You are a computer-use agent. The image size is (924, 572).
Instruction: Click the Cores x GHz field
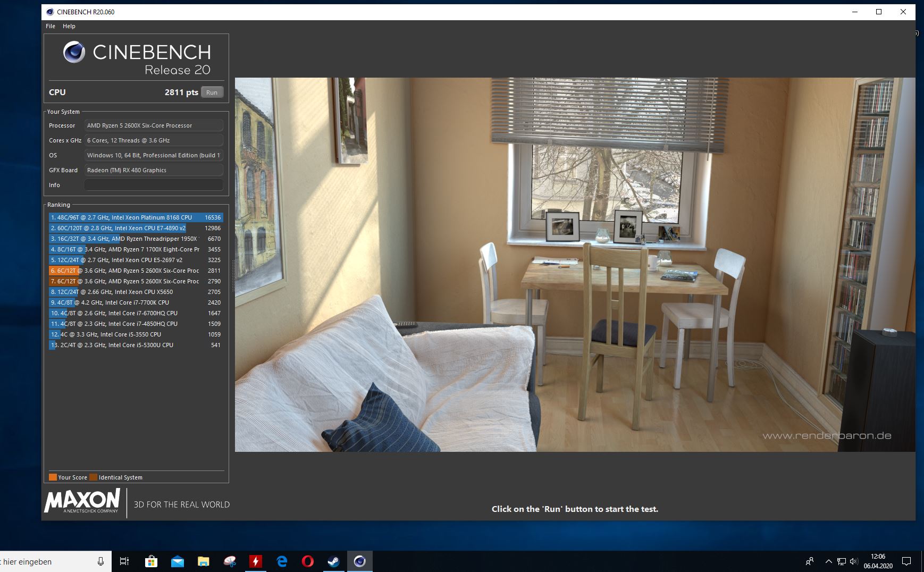coord(154,140)
